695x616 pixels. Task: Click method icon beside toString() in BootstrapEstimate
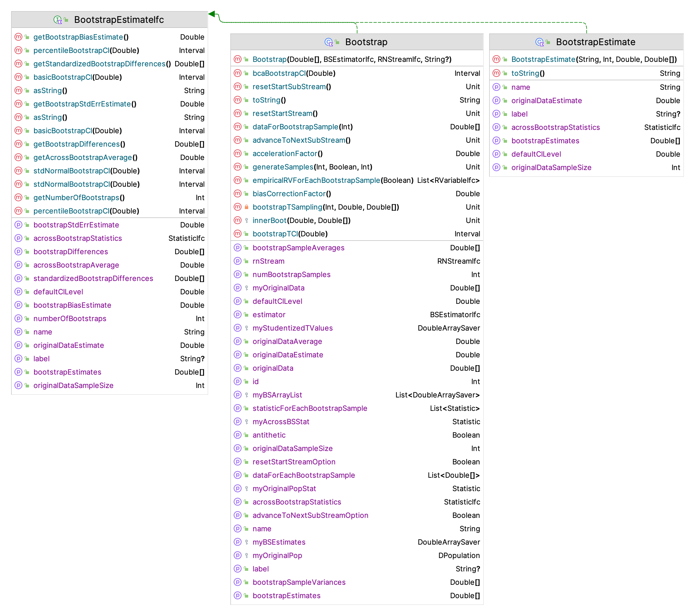pyautogui.click(x=496, y=73)
